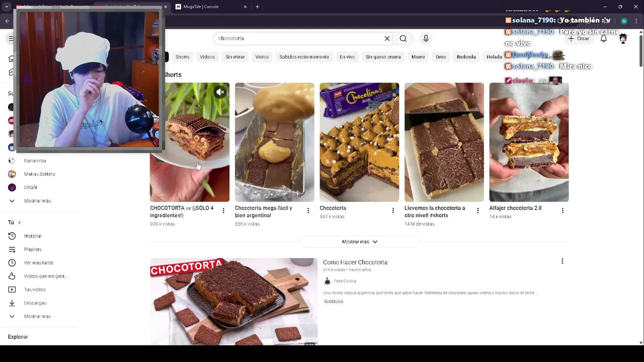Viewport: 644px width, 362px height.
Task: Close the MugaTale Console tab
Action: coord(246,7)
